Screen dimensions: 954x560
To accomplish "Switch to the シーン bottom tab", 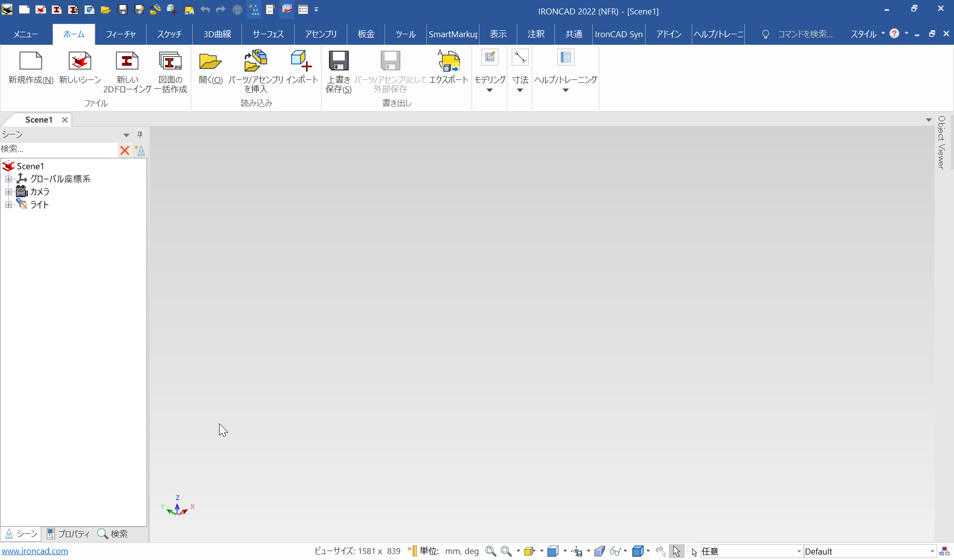I will [21, 534].
